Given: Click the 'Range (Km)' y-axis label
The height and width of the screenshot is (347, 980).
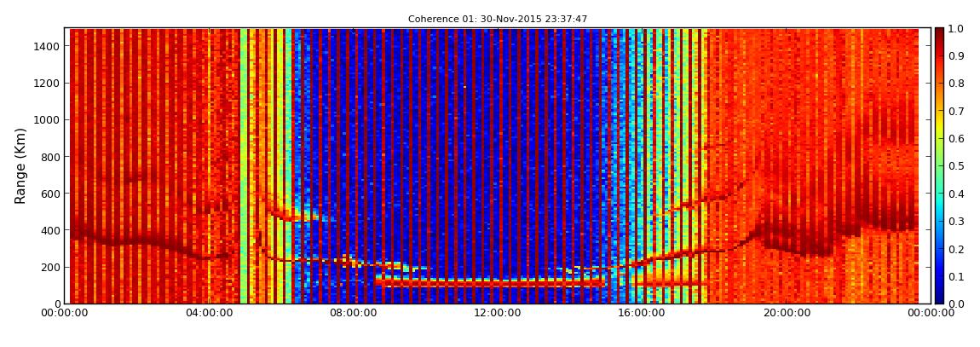Looking at the screenshot, I should coord(20,165).
